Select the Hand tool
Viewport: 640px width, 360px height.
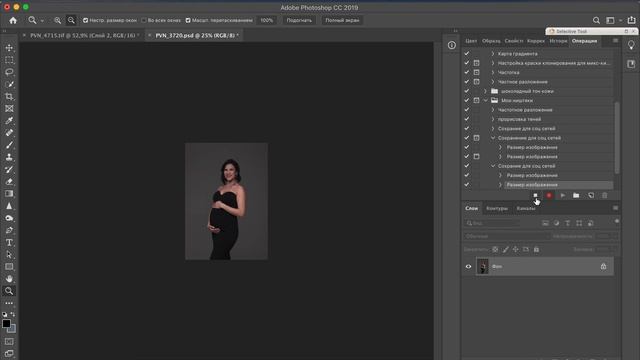click(9, 279)
